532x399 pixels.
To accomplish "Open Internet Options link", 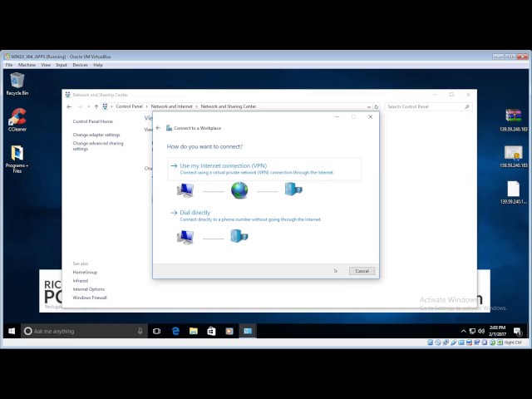I will point(89,289).
